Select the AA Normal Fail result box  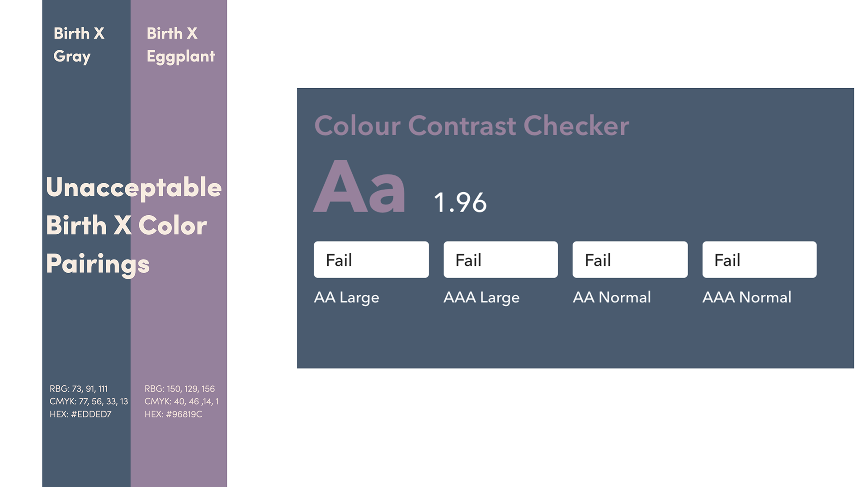[x=630, y=260]
